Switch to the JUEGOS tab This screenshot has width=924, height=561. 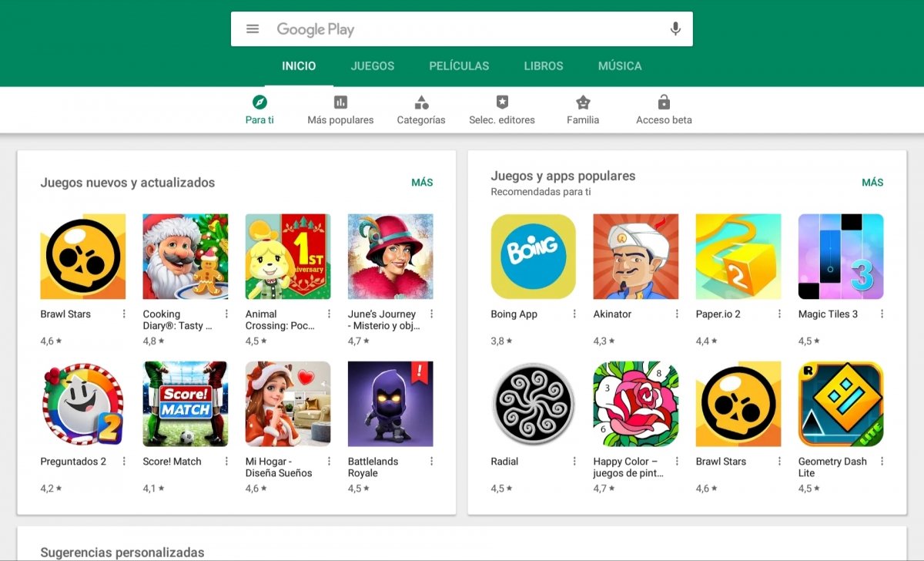click(x=373, y=66)
